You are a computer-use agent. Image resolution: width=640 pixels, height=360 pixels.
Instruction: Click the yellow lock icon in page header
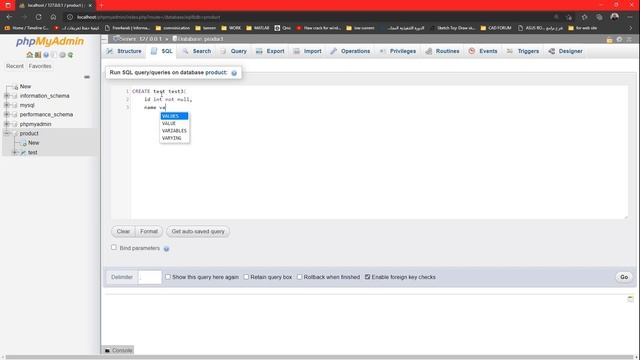(609, 40)
